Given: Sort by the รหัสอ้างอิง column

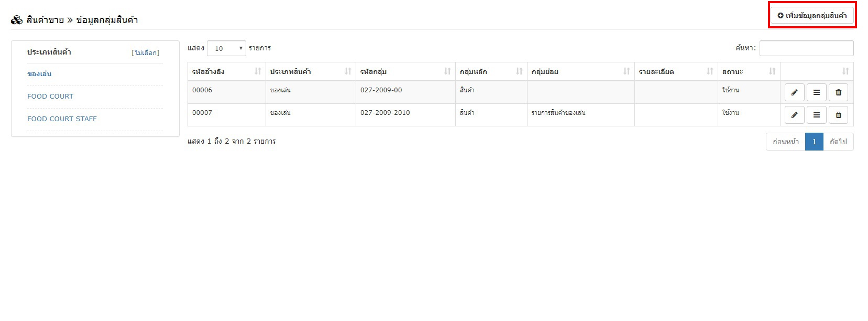Looking at the screenshot, I should 227,71.
